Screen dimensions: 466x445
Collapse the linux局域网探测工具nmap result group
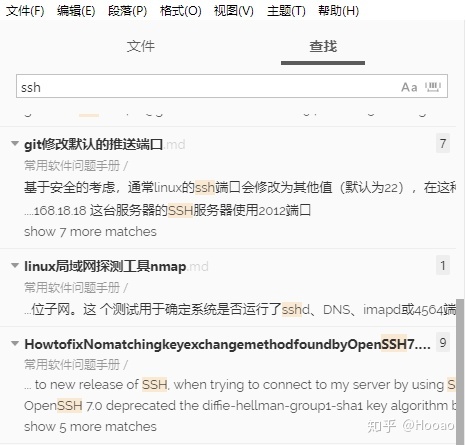tap(15, 266)
